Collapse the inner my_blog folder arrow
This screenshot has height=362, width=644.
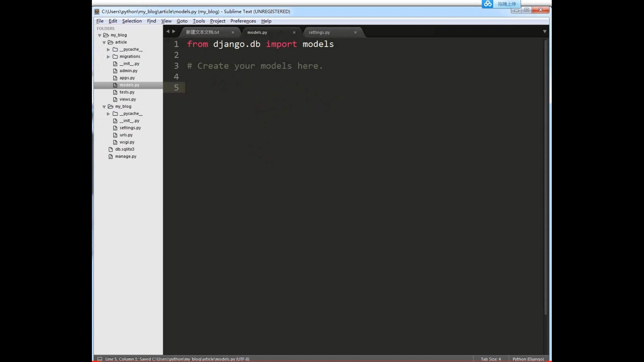click(104, 107)
